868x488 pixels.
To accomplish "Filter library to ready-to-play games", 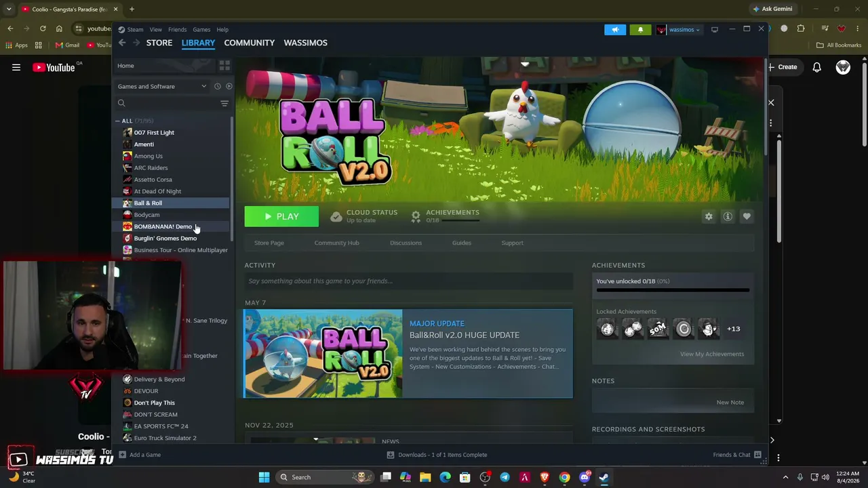I will pyautogui.click(x=229, y=86).
